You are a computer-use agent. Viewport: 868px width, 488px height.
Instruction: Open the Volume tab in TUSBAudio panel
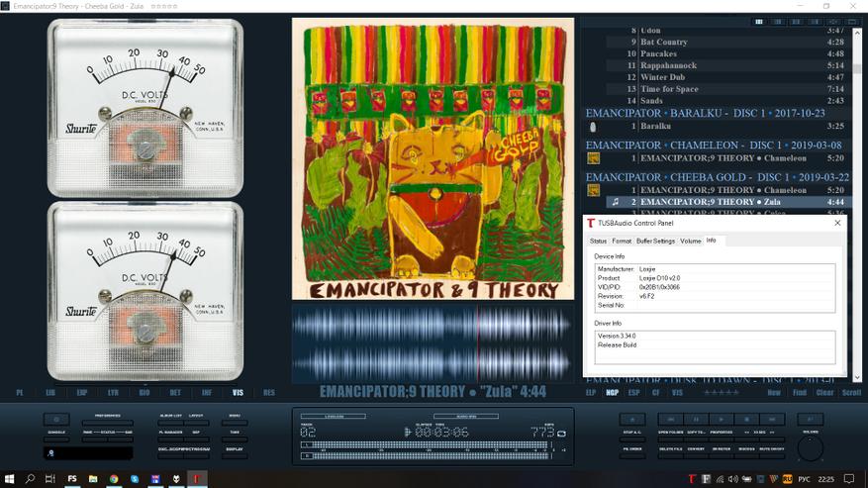[690, 241]
